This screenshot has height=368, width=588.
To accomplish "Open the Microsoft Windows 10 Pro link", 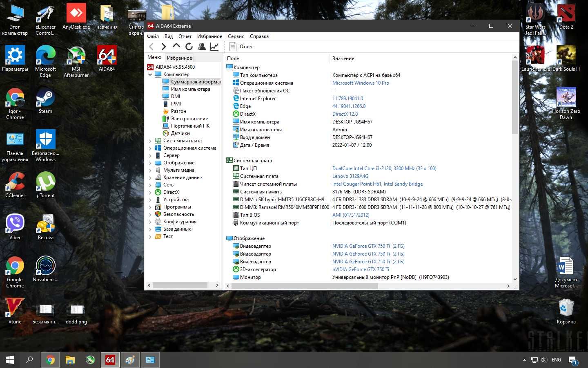I will point(361,83).
